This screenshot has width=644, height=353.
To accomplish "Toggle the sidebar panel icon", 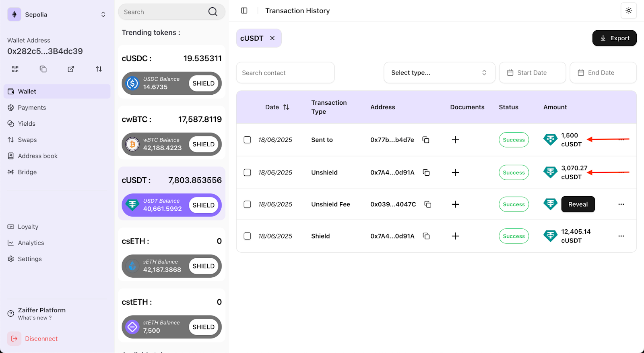I will click(x=244, y=10).
